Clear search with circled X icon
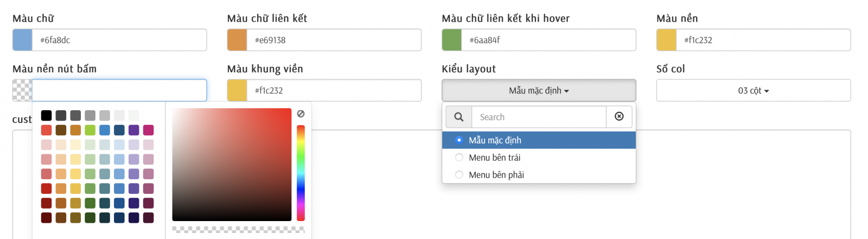868x239 pixels. [619, 117]
